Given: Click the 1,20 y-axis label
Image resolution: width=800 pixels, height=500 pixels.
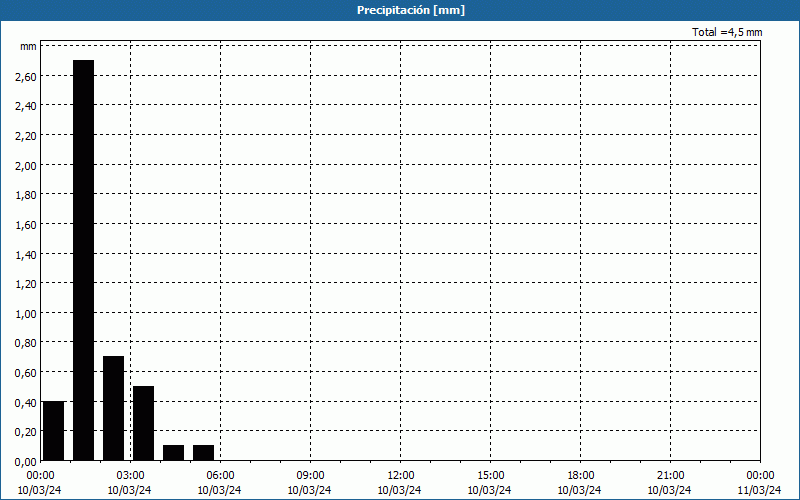Looking at the screenshot, I should click(26, 284).
